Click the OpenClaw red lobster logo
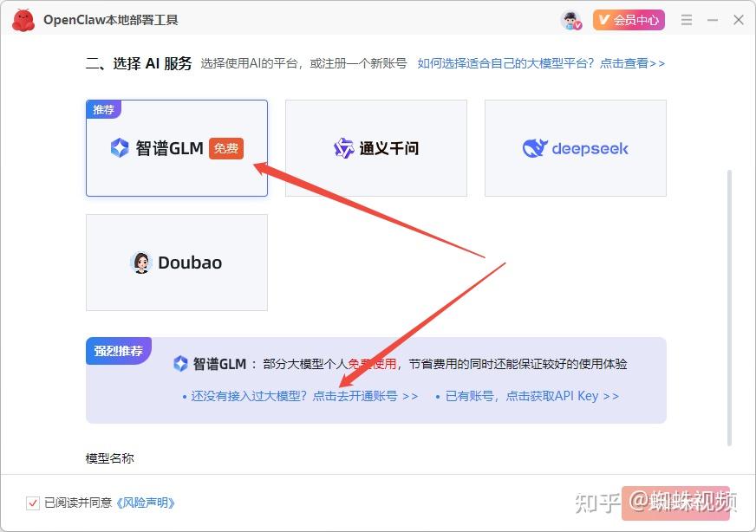The width and height of the screenshot is (756, 532). [23, 20]
